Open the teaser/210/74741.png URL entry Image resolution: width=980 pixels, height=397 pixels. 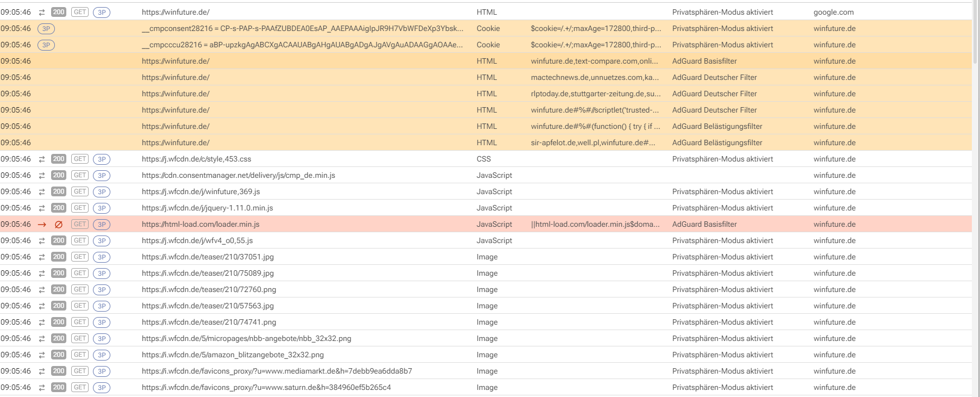tap(209, 322)
